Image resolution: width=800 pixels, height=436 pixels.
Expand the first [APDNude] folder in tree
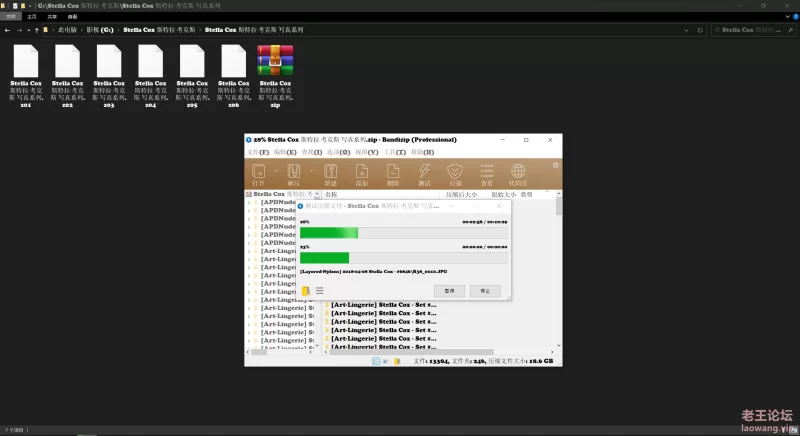(249, 202)
